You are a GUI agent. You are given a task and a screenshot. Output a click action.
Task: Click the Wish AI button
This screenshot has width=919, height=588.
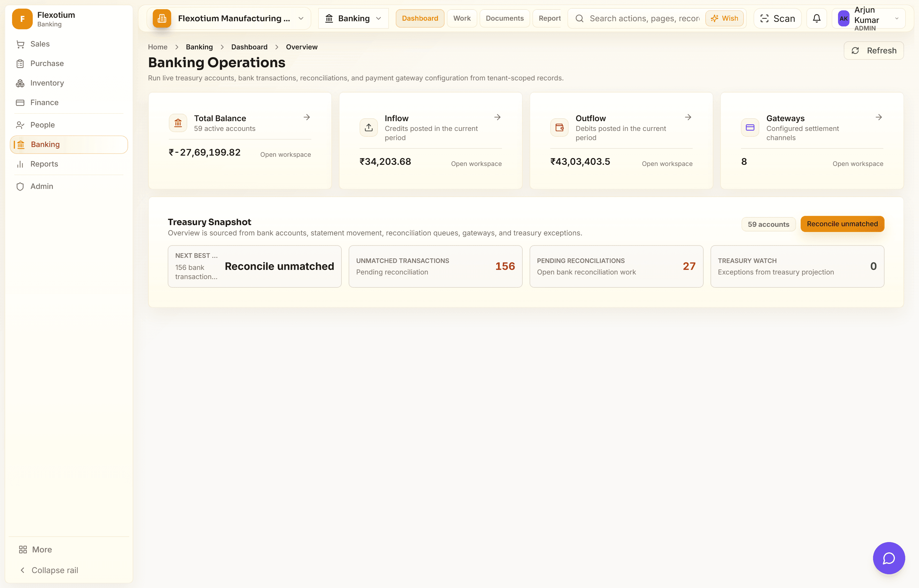coord(724,18)
